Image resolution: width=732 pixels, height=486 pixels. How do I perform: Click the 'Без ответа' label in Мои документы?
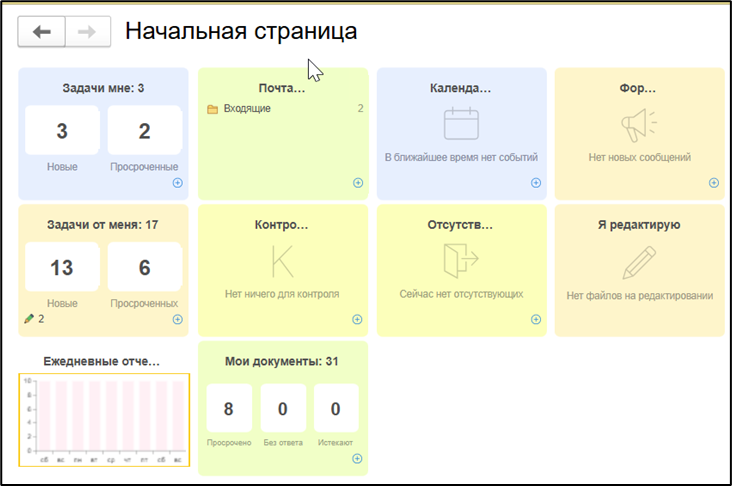pyautogui.click(x=283, y=443)
